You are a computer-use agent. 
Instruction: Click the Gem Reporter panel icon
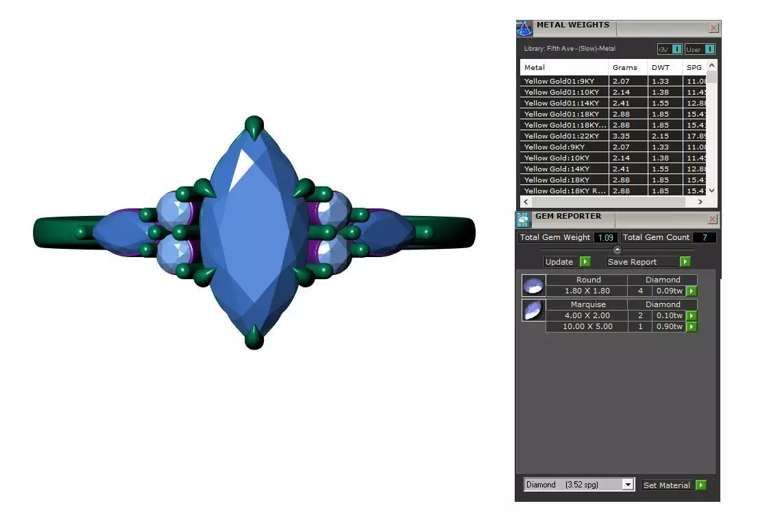pyautogui.click(x=523, y=219)
